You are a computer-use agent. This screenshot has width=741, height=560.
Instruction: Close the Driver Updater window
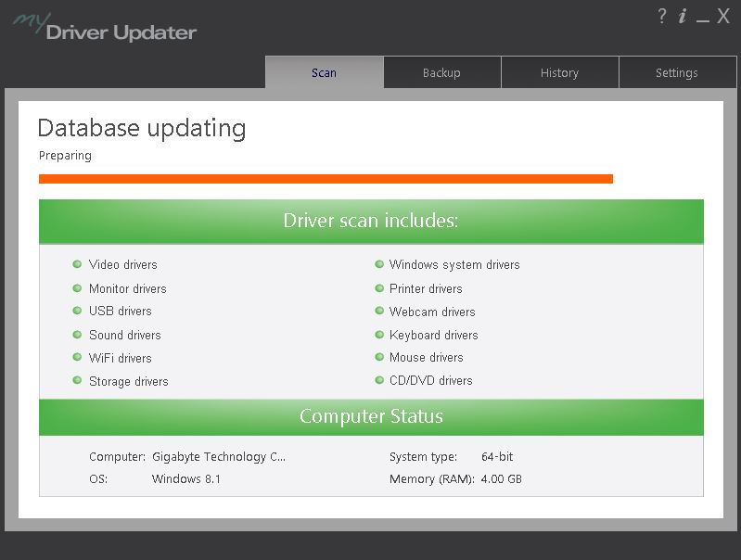(723, 16)
